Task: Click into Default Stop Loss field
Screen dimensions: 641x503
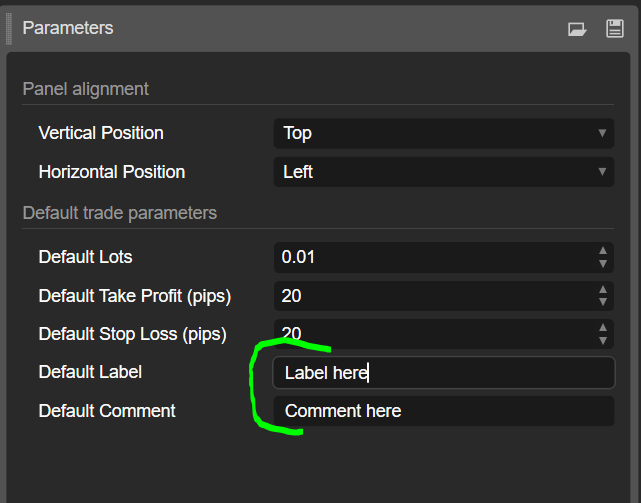Action: click(x=435, y=334)
